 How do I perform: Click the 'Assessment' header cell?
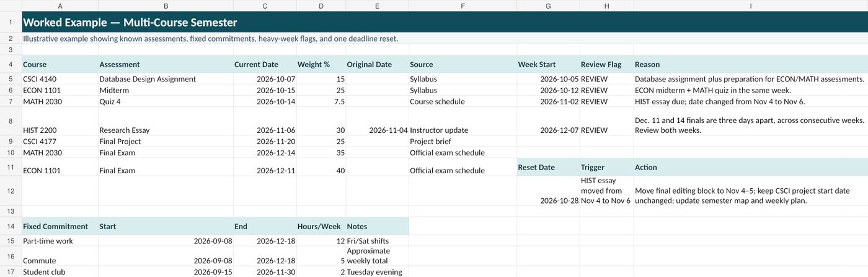tap(166, 64)
